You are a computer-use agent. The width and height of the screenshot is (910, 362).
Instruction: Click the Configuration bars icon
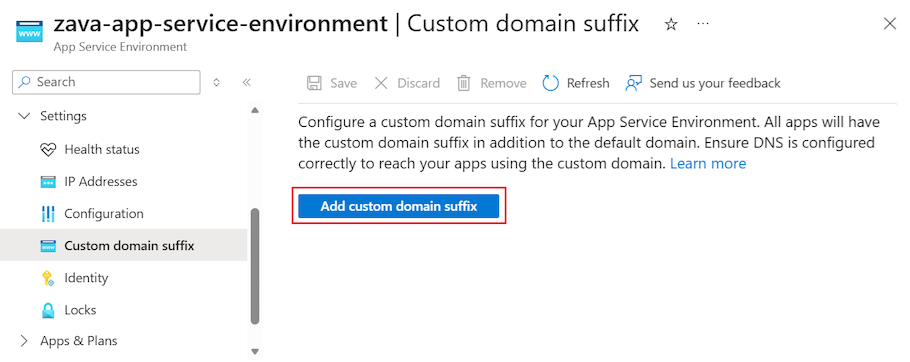[48, 213]
